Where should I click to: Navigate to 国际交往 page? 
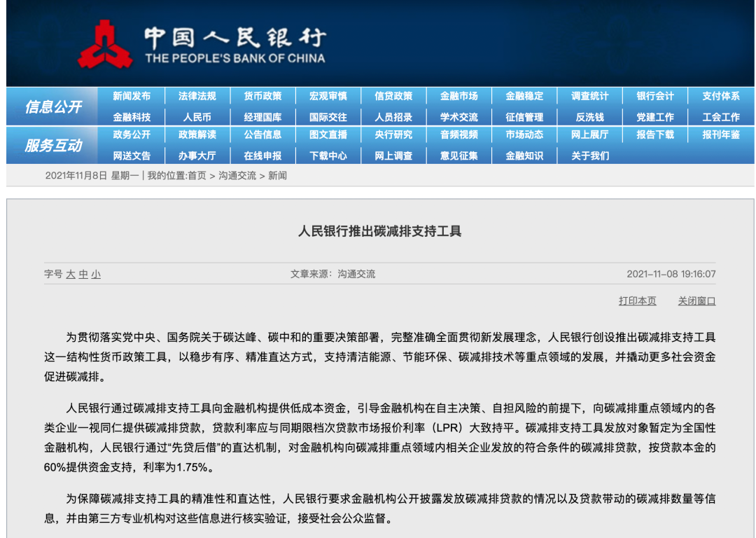(328, 117)
